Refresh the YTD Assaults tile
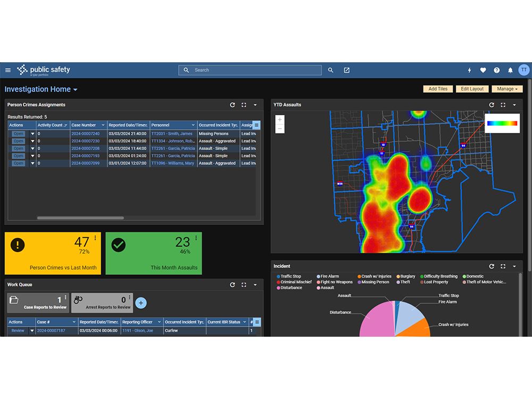The width and height of the screenshot is (532, 399). [492, 105]
